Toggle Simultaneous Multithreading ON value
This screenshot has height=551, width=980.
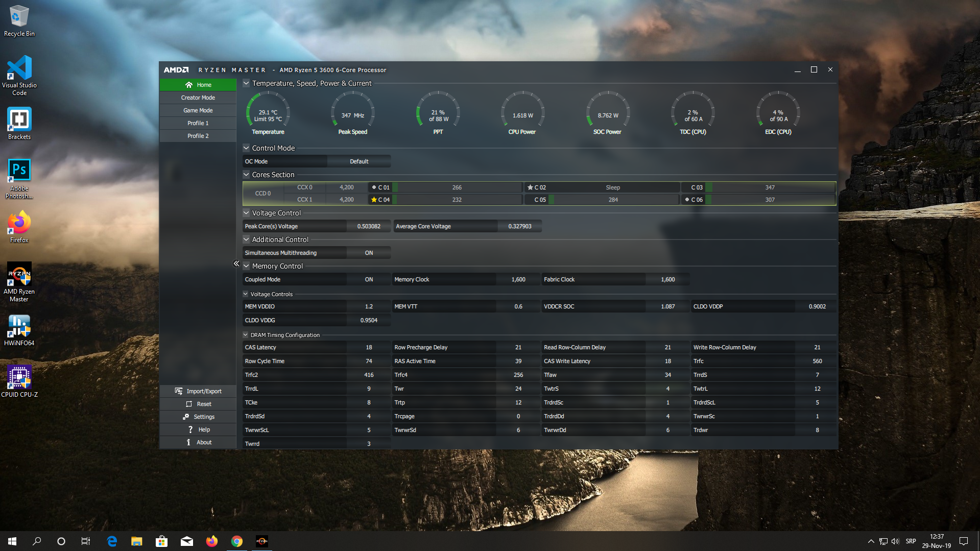[369, 253]
